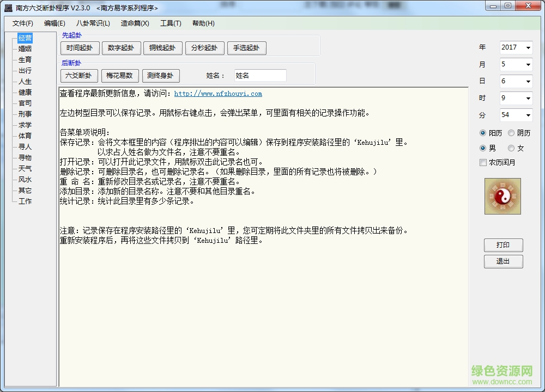Click the 分秒起卦 button
Viewport: 545px width, 392px height.
point(204,48)
